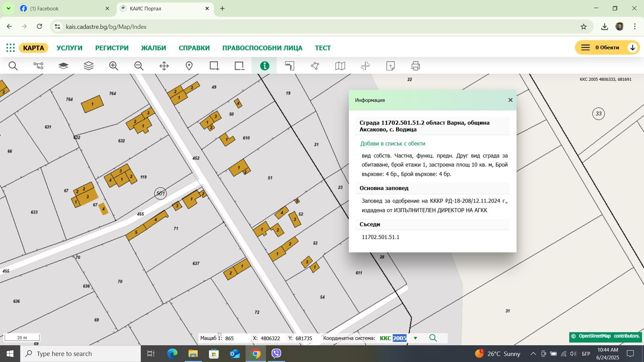
Task: Click circled district label 501 on map
Action: coord(160,193)
